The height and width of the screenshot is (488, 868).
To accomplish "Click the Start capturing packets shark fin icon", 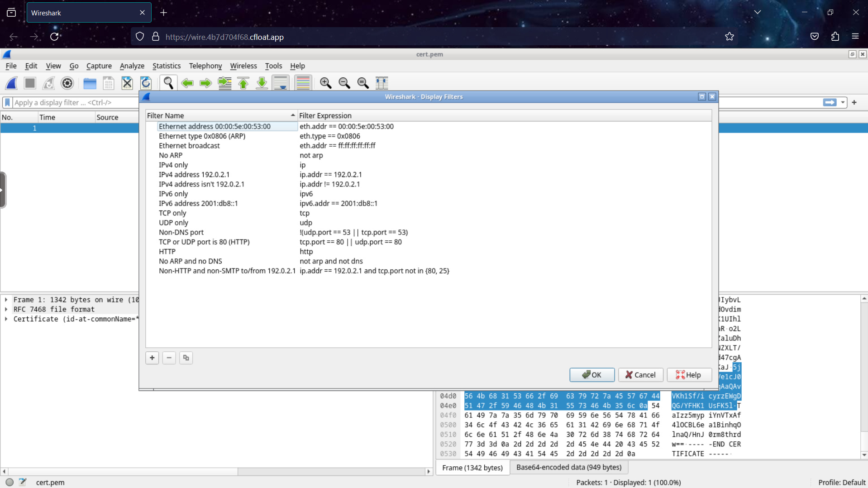I will [11, 83].
